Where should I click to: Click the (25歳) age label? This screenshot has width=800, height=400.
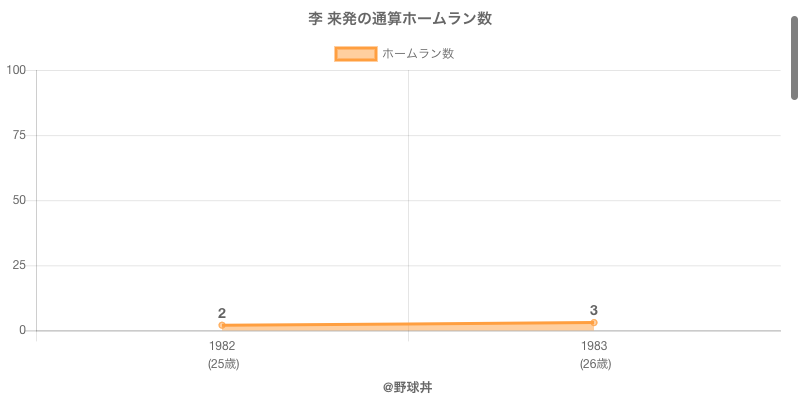223,364
